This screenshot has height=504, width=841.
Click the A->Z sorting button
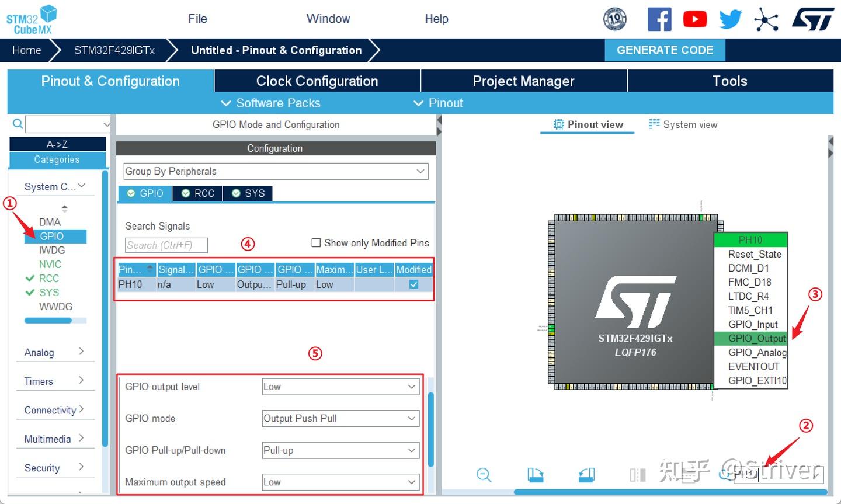click(57, 144)
